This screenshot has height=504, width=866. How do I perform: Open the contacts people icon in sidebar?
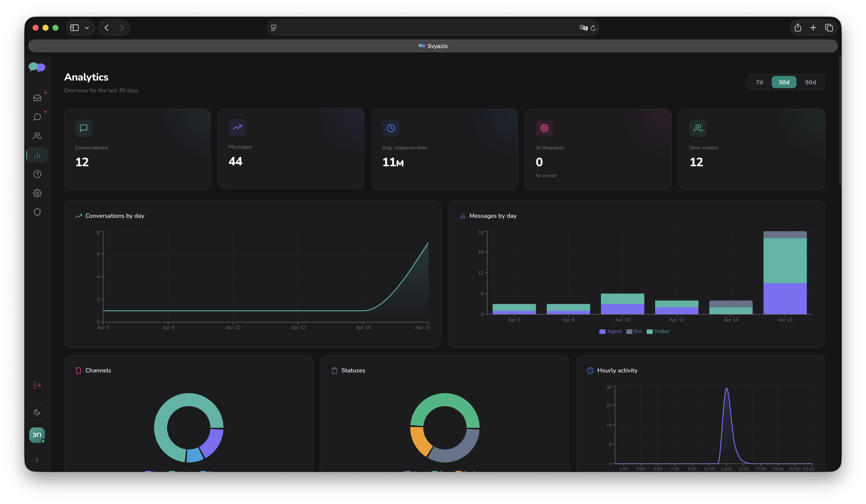point(37,136)
